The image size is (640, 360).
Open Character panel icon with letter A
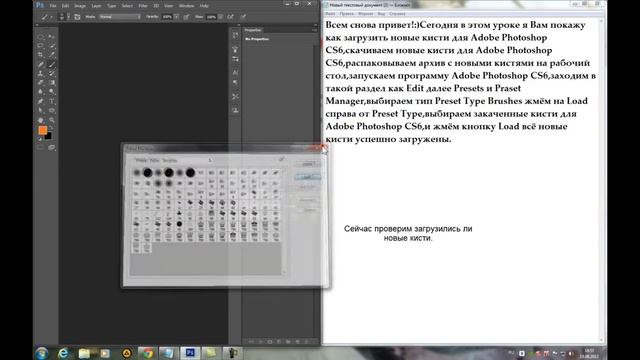coord(236,72)
